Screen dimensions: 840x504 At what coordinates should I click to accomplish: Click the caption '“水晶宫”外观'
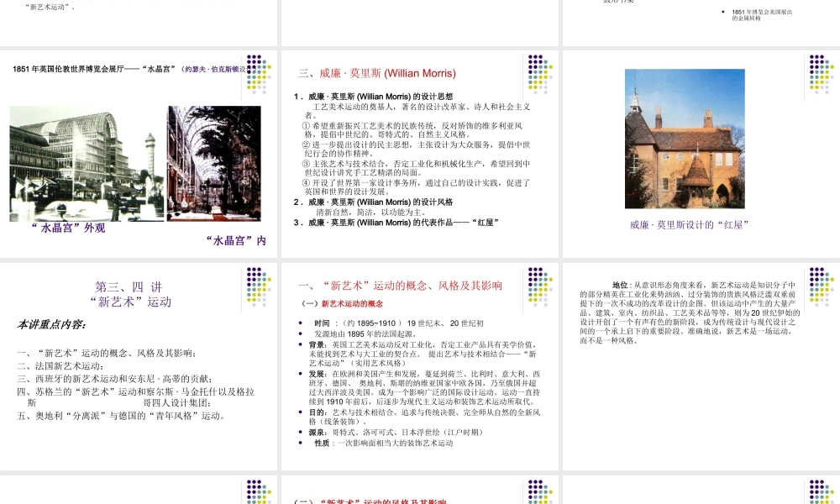68,228
